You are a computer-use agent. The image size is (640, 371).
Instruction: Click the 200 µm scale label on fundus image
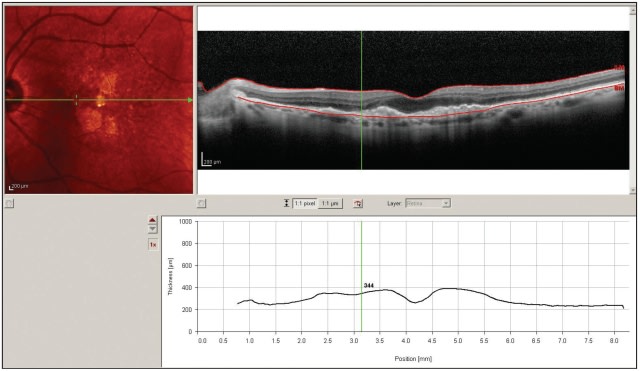pyautogui.click(x=20, y=186)
